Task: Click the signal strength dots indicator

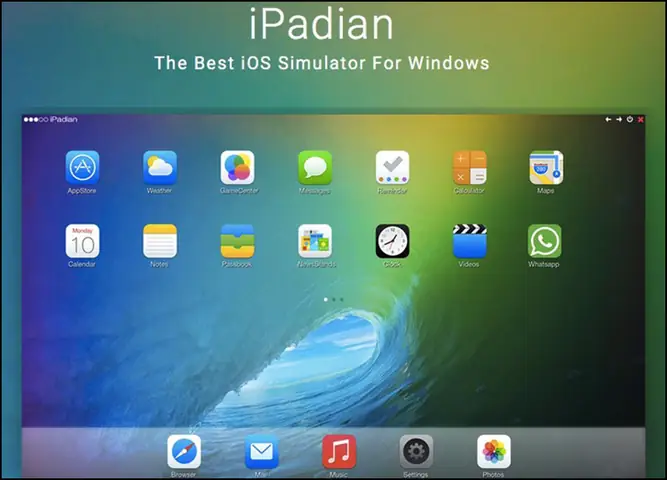Action: [36, 120]
